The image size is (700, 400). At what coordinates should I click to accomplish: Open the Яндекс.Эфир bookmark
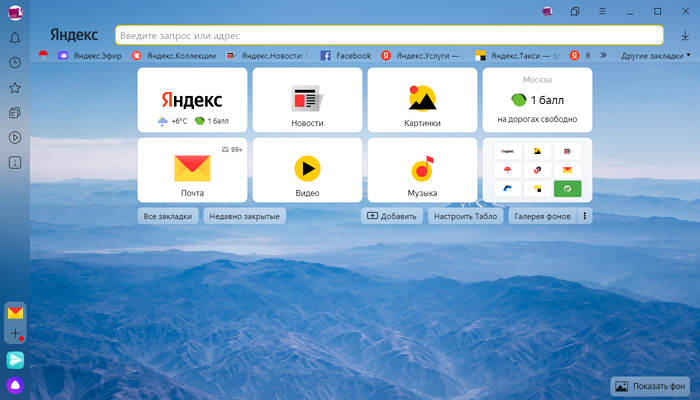coord(90,56)
